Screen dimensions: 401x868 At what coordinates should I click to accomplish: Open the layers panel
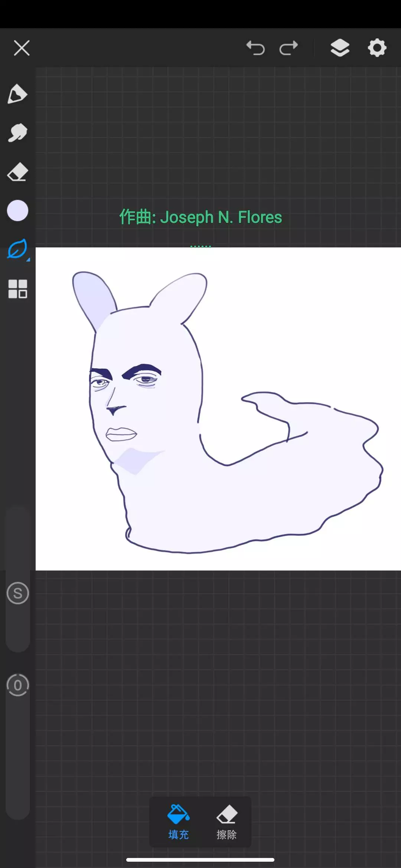coord(340,48)
